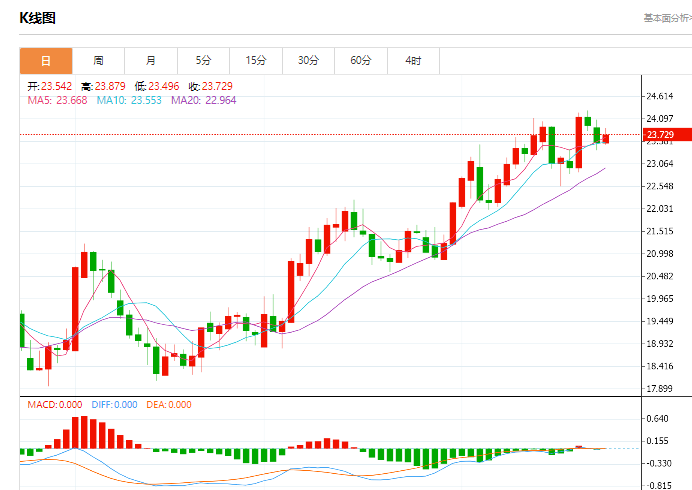
Task: Open the 基本面分析 link
Action: pyautogui.click(x=667, y=18)
